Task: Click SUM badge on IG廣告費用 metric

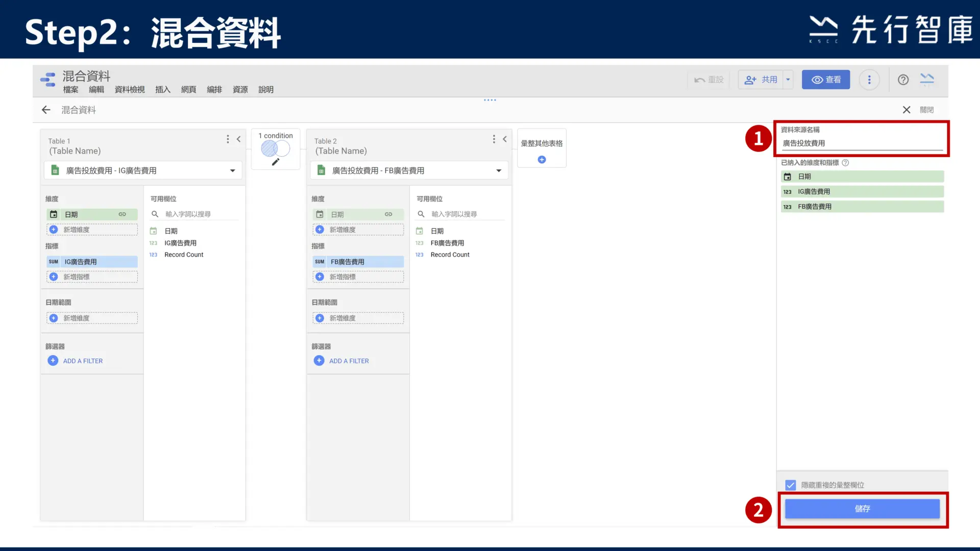Action: tap(54, 262)
